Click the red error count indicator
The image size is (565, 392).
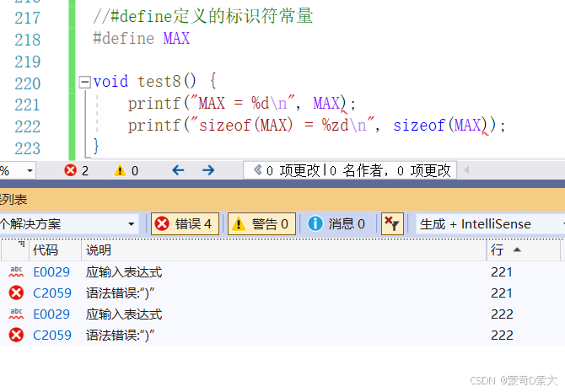coord(77,170)
